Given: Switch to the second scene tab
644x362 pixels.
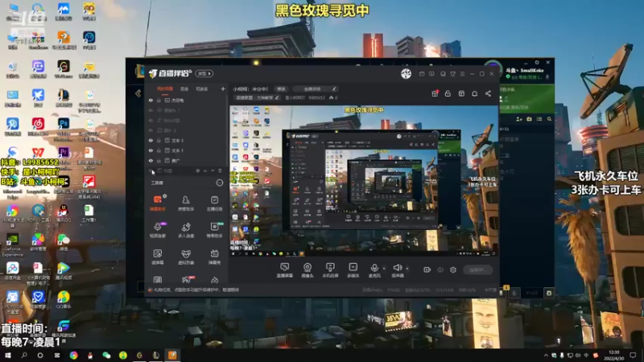Looking at the screenshot, I should 184,88.
